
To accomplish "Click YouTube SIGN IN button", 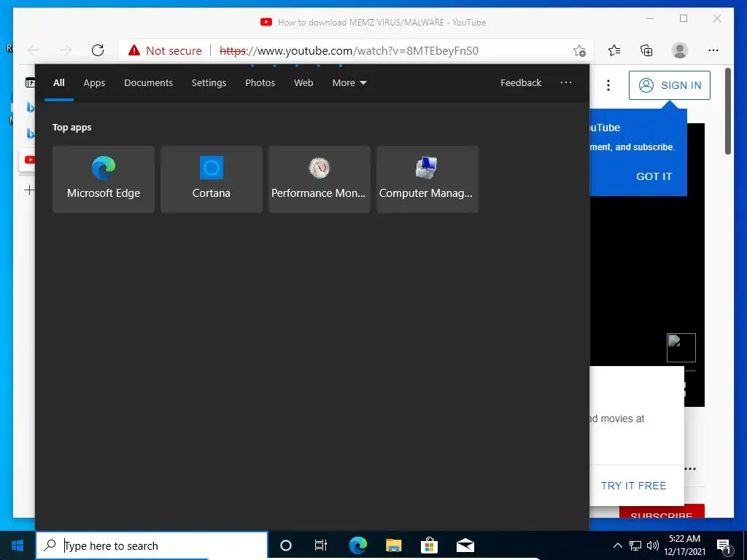I will (x=670, y=85).
